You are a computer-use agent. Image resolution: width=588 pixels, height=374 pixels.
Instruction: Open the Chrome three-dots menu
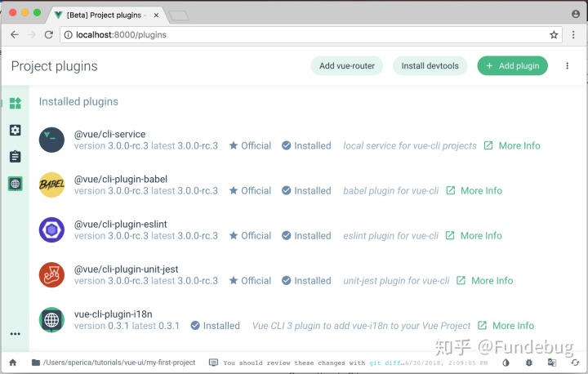point(573,34)
